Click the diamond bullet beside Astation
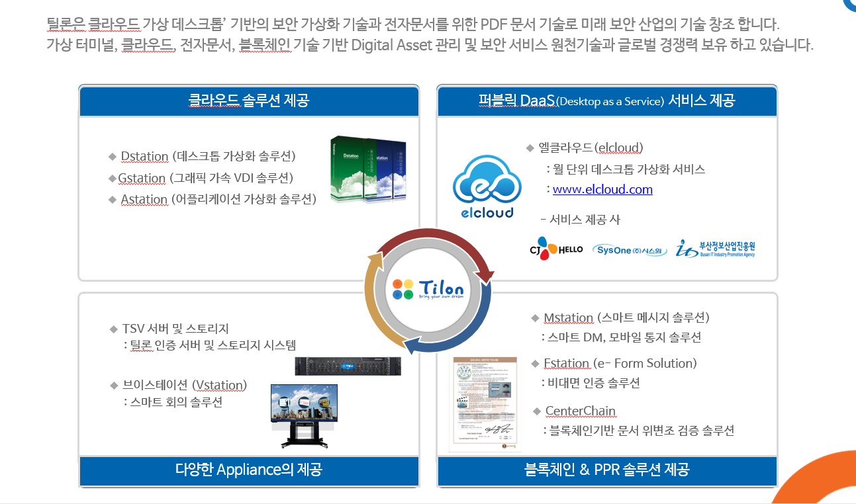This screenshot has height=504, width=856. pos(112,199)
